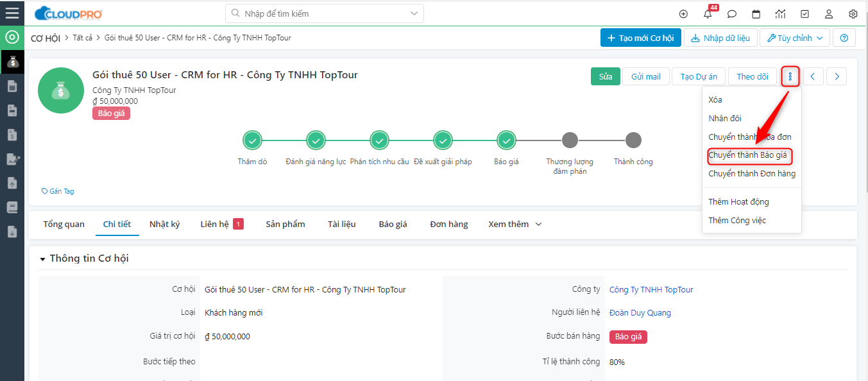
Task: Open the reports chart icon in top bar
Action: coord(780,14)
